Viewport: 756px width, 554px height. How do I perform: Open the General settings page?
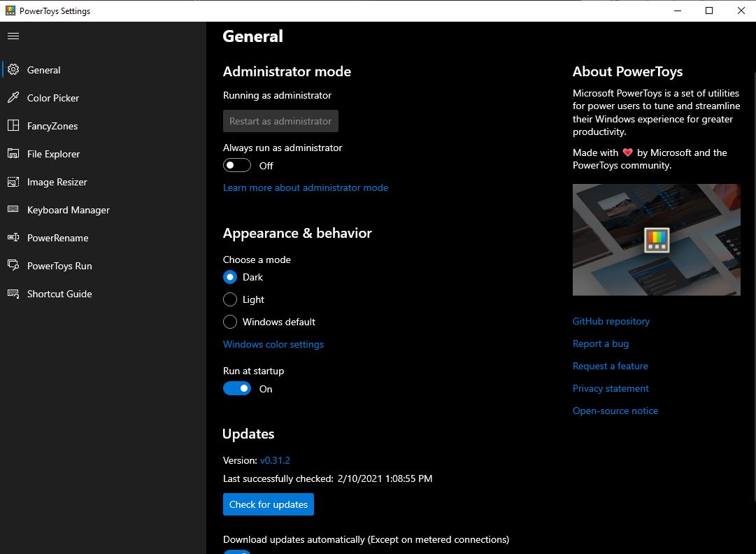click(x=104, y=70)
